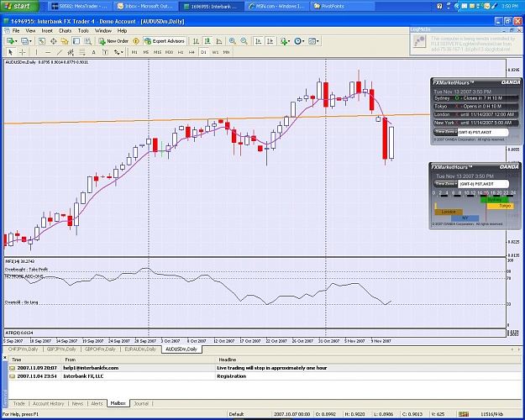Screen dimensions: 525x420
Task: Switch chart to Line Chart style
Action: pos(219,41)
